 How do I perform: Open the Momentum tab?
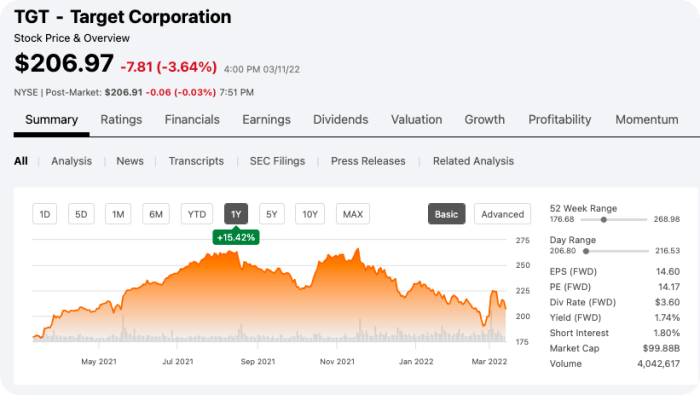[x=647, y=120]
